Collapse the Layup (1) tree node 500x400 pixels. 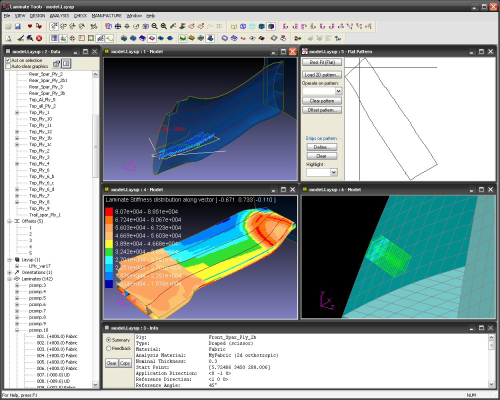click(x=10, y=260)
